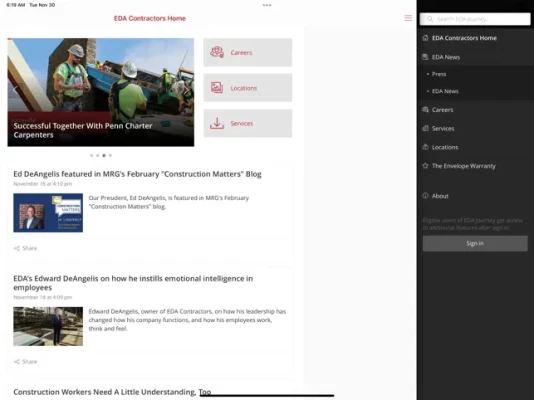Screen dimensions: 534x400
Task: Open The Envelope Warranty menu item
Action: 475,166
